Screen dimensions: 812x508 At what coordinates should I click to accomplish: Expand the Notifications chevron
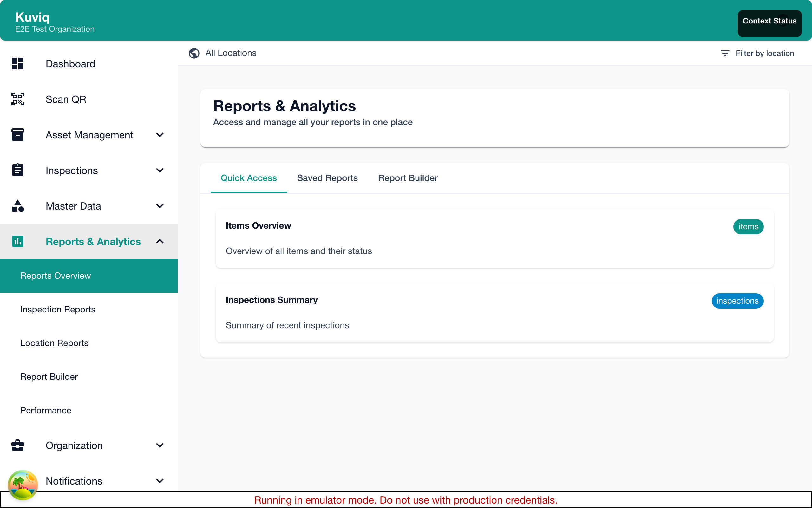pos(160,481)
